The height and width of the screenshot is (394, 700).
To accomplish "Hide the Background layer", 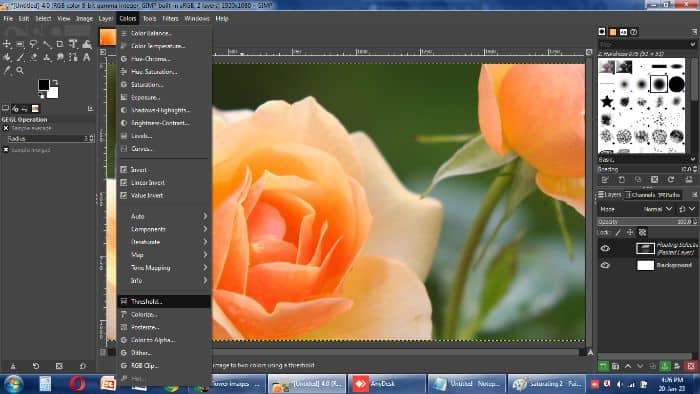I will pos(605,265).
